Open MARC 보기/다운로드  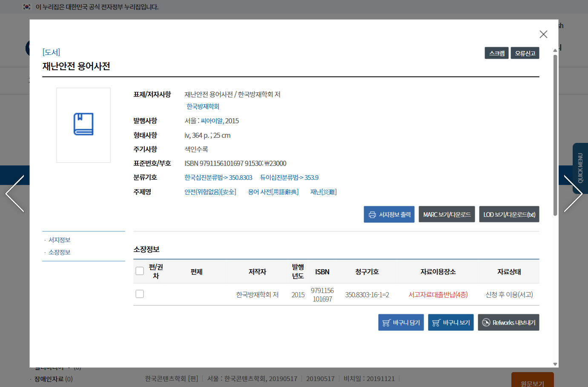click(447, 214)
